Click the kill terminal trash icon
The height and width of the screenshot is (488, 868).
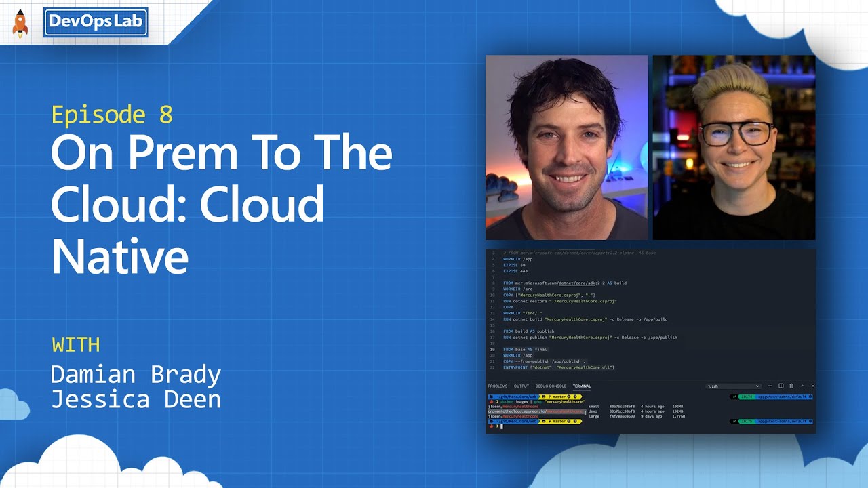791,386
